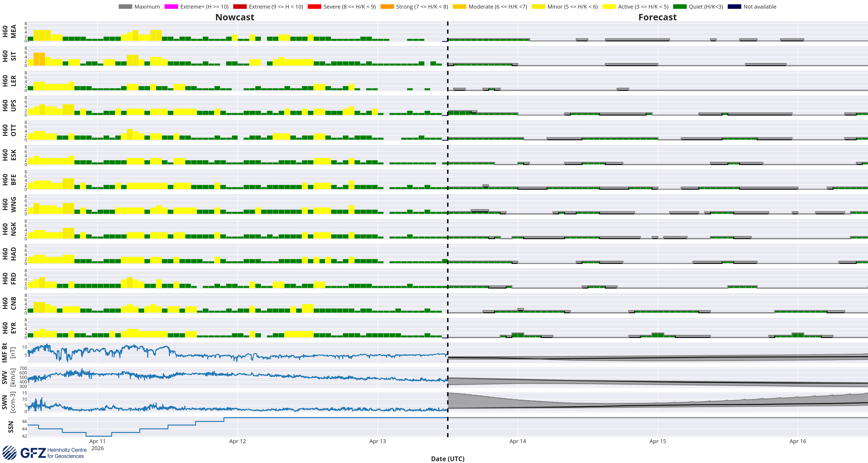This screenshot has width=868, height=463.
Task: Click the Maximum gray legend swatch
Action: [125, 7]
